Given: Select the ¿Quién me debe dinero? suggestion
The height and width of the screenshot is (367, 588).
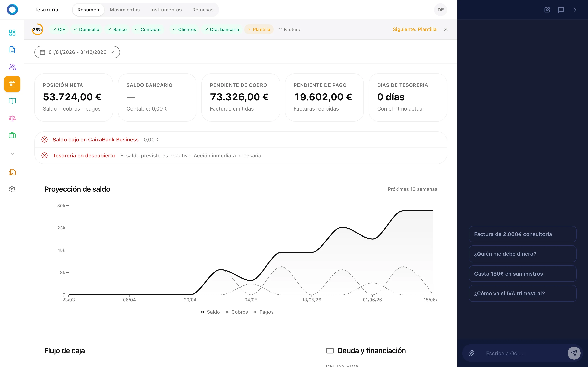Looking at the screenshot, I should coord(522,254).
